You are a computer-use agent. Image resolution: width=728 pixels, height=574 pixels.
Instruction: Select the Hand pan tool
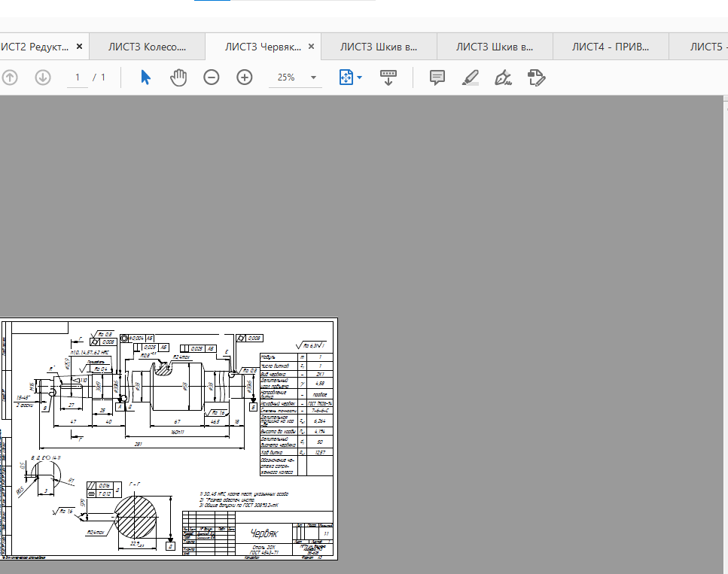point(178,77)
